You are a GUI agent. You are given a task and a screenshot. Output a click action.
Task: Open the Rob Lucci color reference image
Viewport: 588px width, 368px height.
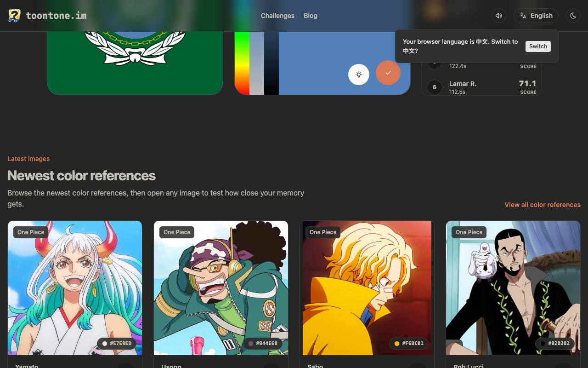click(513, 288)
